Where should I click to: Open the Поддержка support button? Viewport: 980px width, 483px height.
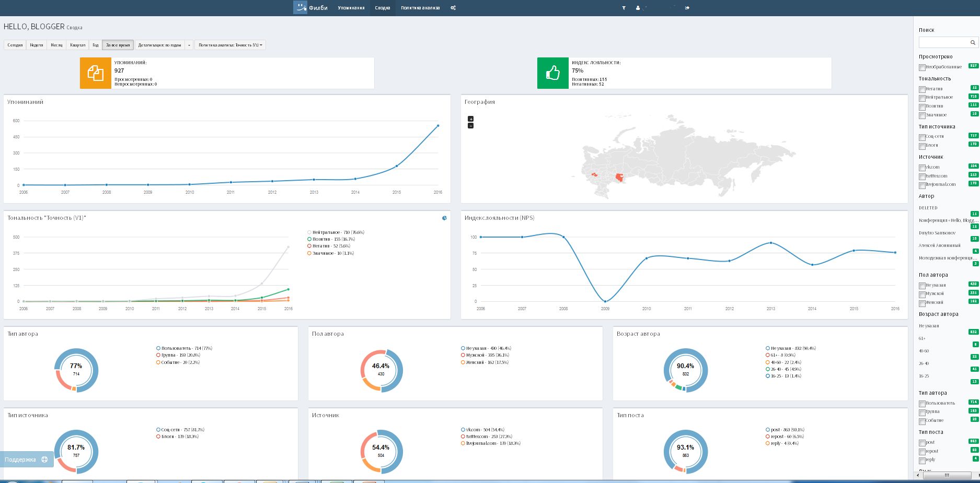click(x=27, y=460)
